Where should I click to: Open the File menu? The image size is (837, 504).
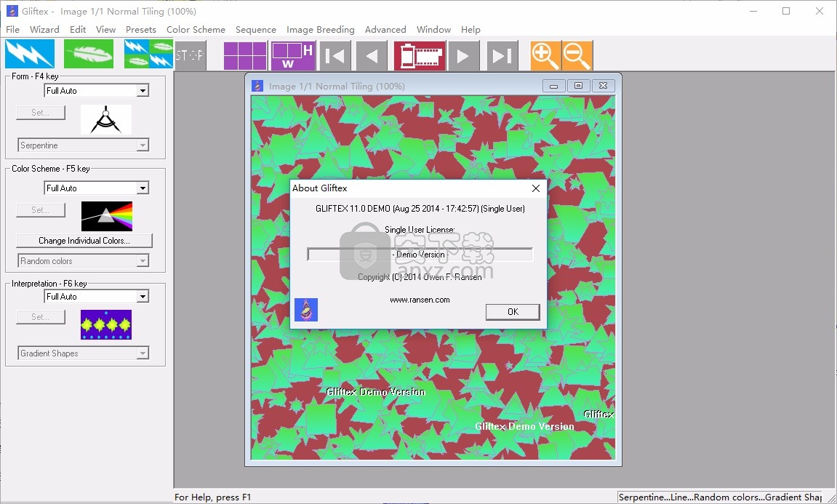(x=12, y=29)
